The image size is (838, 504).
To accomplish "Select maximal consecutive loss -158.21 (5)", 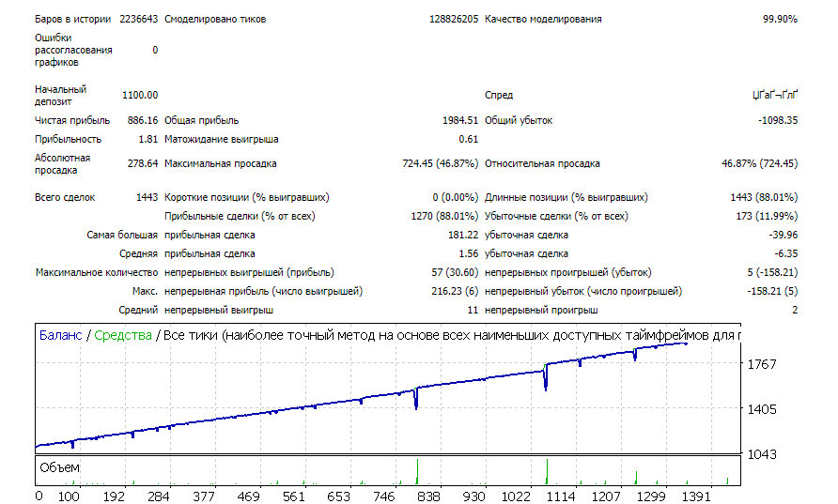I will click(x=772, y=292).
